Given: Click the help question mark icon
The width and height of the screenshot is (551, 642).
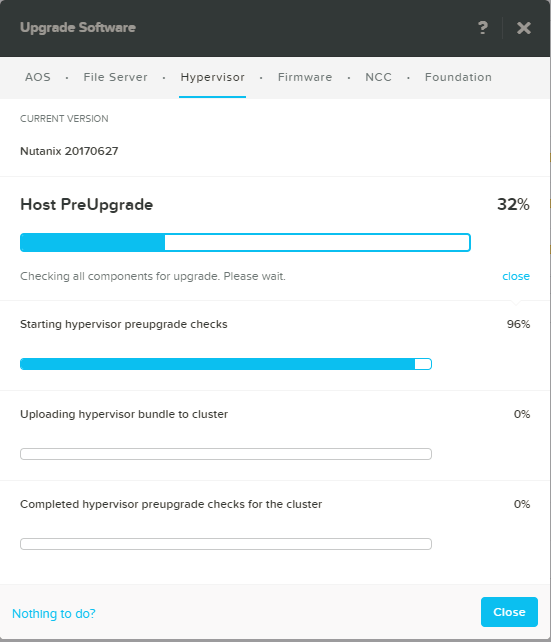Looking at the screenshot, I should [483, 28].
